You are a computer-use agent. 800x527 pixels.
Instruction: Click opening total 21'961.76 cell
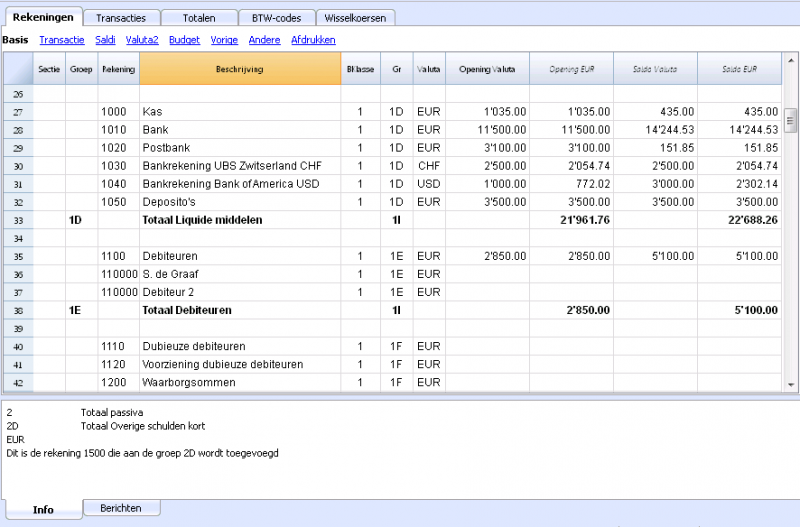point(571,220)
